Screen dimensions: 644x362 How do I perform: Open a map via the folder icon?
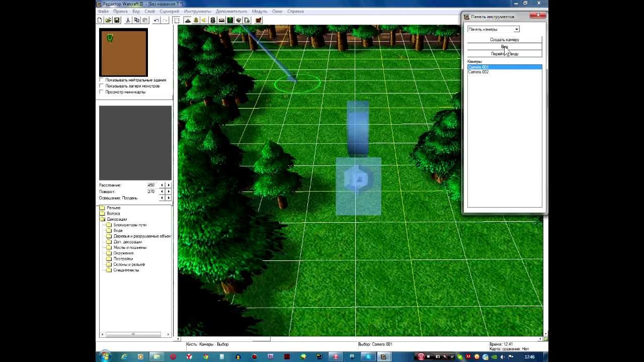tap(108, 20)
